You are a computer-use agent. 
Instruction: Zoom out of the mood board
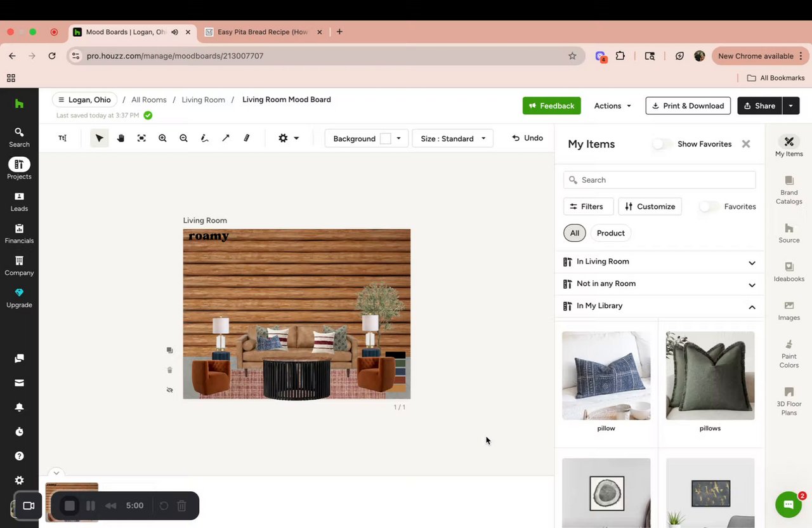point(183,138)
